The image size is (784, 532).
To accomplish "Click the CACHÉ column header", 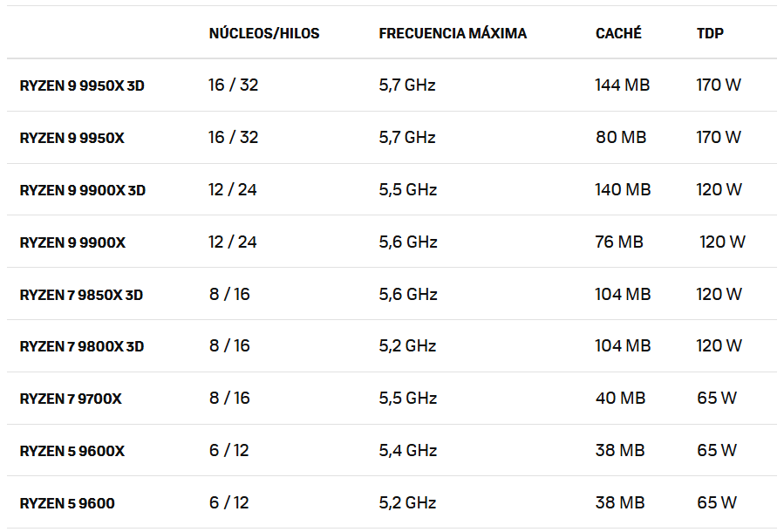I will (x=618, y=33).
